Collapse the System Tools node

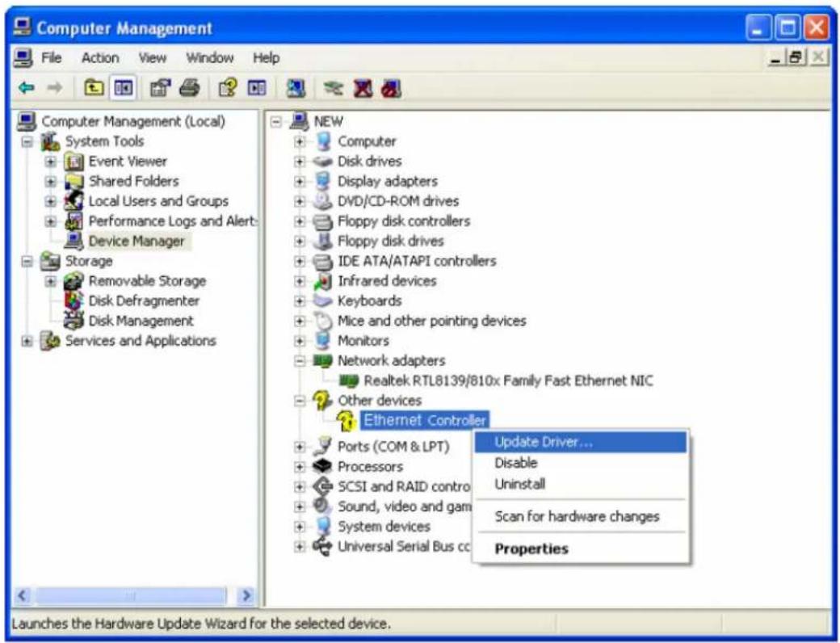pos(27,141)
